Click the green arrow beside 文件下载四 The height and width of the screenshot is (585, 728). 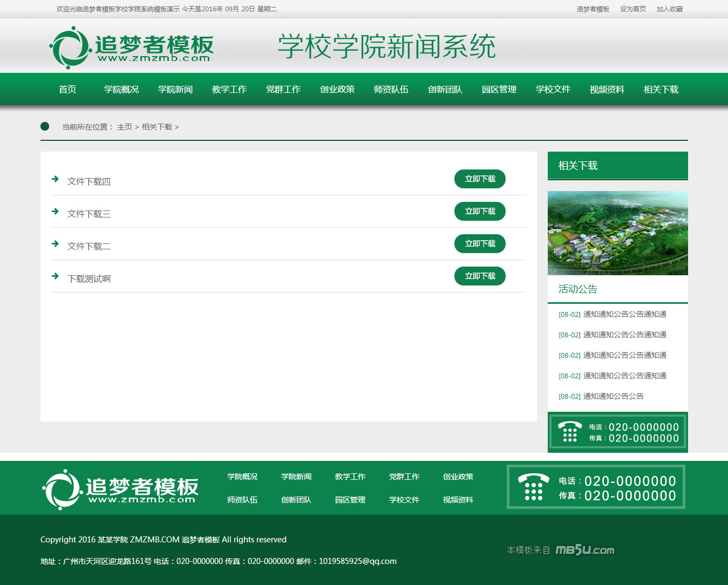[55, 179]
